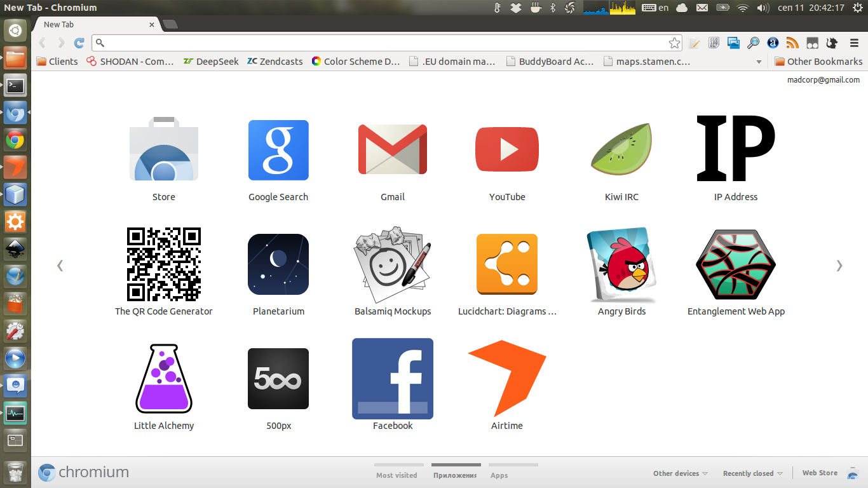Focus the address bar
This screenshot has width=868, height=488.
[387, 43]
